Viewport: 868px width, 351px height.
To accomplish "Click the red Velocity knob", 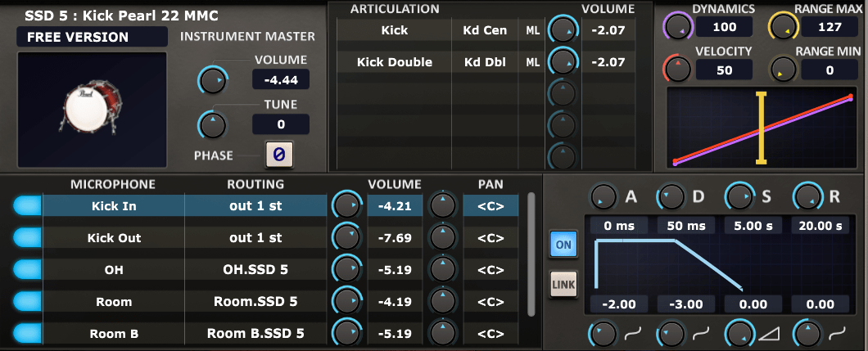I will point(676,69).
